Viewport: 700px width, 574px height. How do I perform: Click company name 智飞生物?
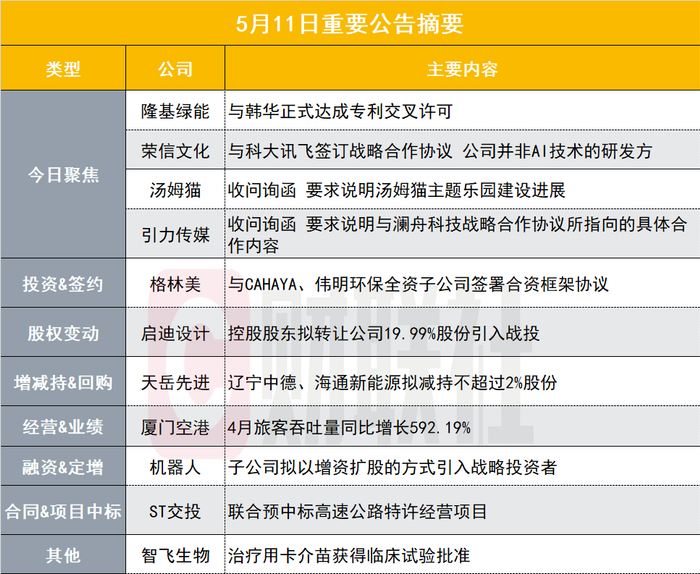(x=175, y=555)
